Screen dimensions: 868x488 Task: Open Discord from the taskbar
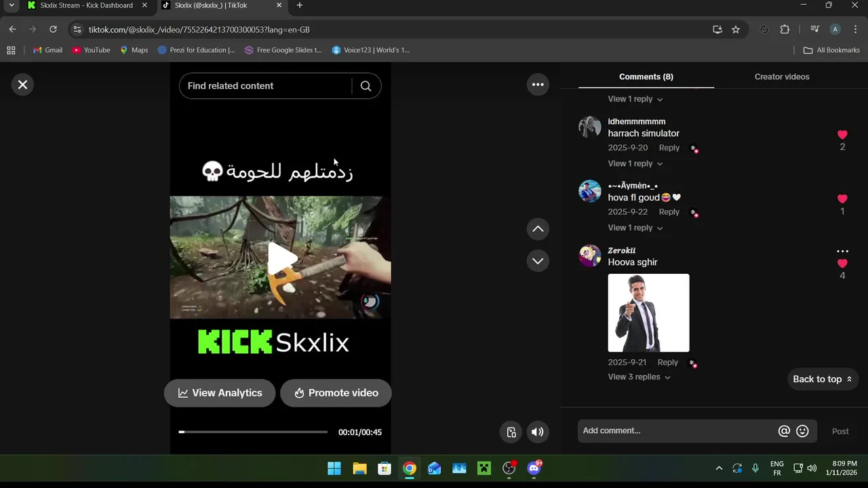pyautogui.click(x=534, y=468)
